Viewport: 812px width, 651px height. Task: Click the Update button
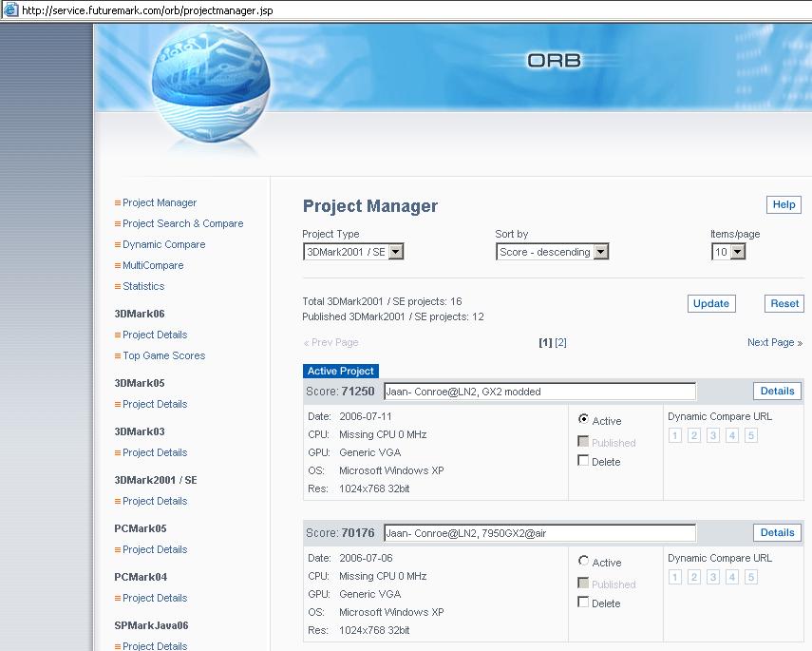(711, 304)
